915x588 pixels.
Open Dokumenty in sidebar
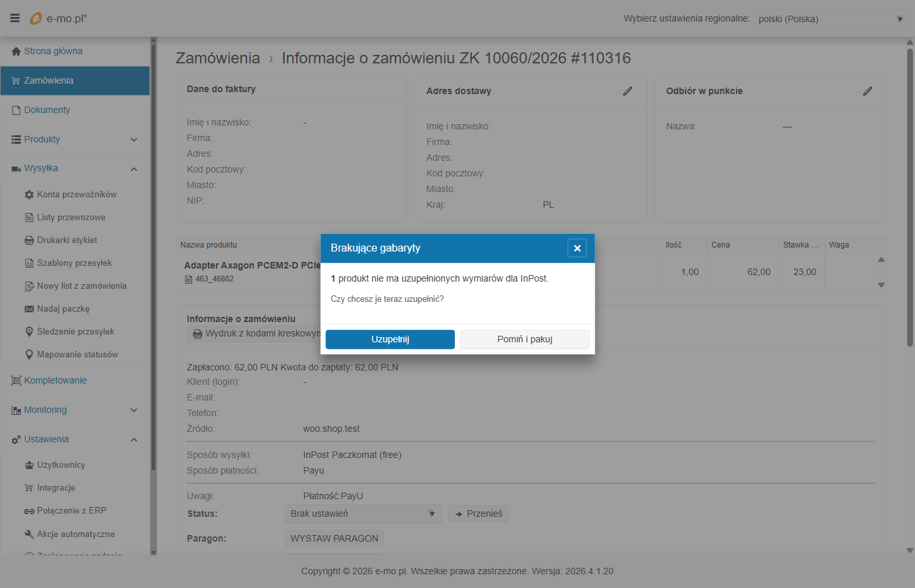[46, 110]
